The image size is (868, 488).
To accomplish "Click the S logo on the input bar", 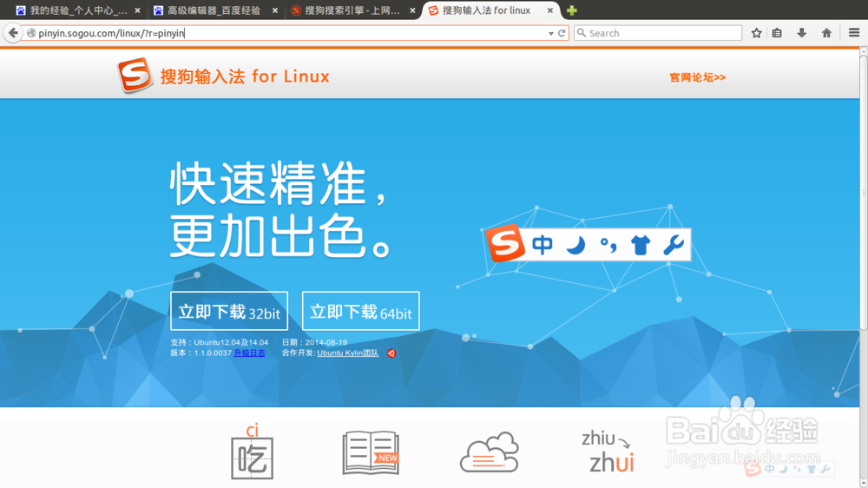I will coord(504,242).
